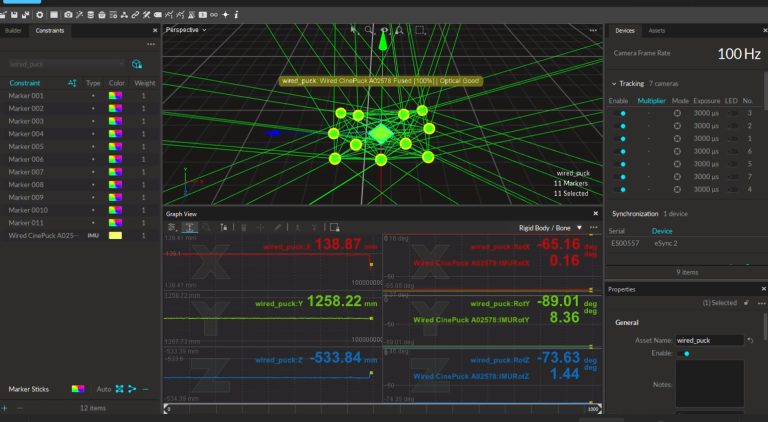Screen dimensions: 768x422
Task: Click the info icon in top toolbar
Action: (236, 15)
